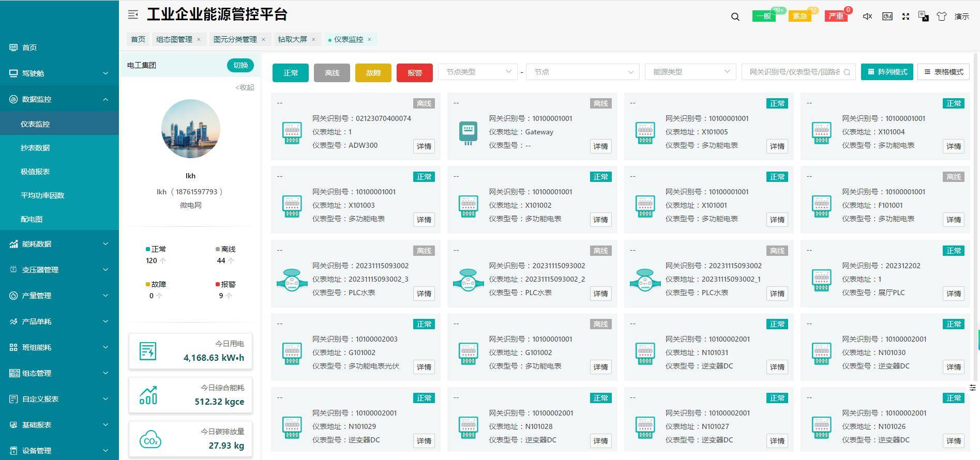Expand the 组态管理 sidebar menu
980x460 pixels.
(59, 373)
